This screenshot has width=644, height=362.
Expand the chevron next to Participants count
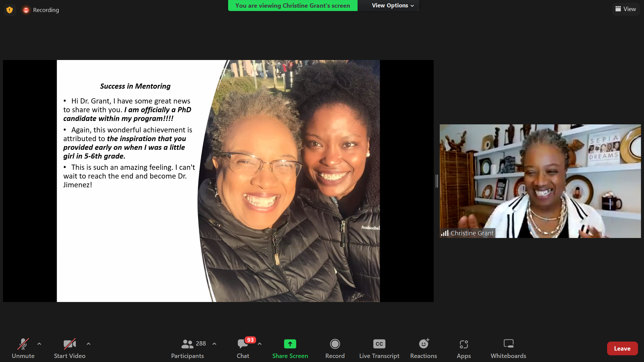[x=214, y=344]
